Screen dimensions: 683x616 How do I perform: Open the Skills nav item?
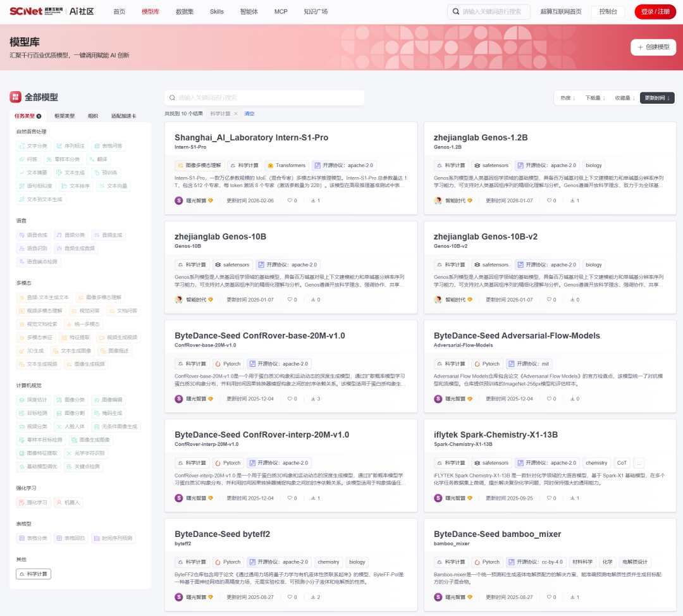pos(217,12)
